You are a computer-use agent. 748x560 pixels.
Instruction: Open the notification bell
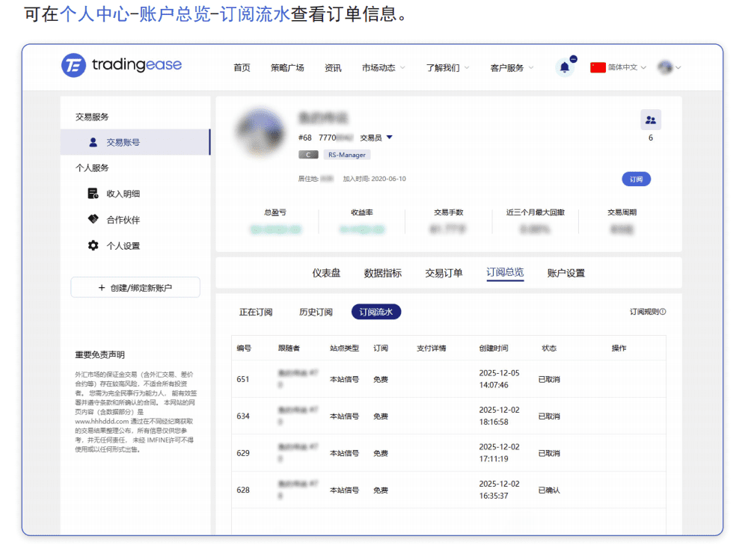[x=565, y=68]
